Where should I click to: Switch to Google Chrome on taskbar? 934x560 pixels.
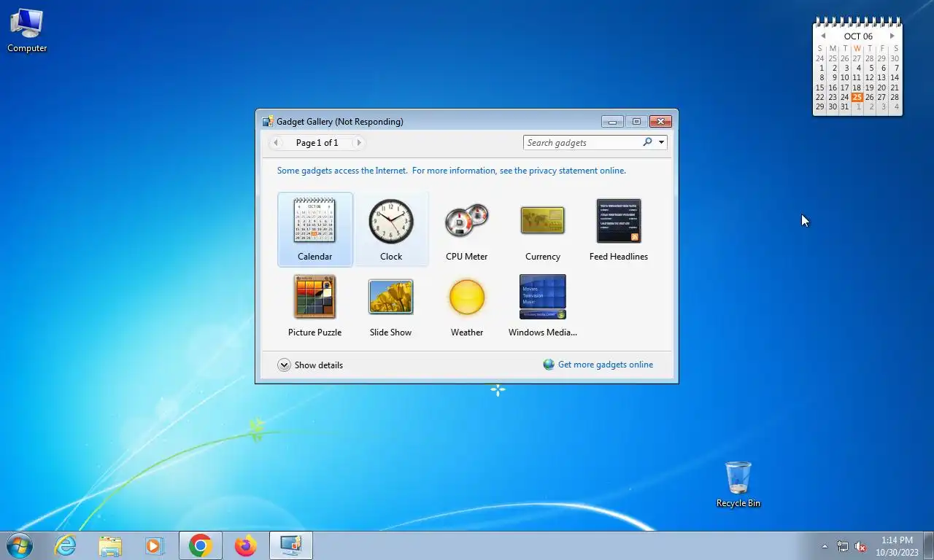201,545
